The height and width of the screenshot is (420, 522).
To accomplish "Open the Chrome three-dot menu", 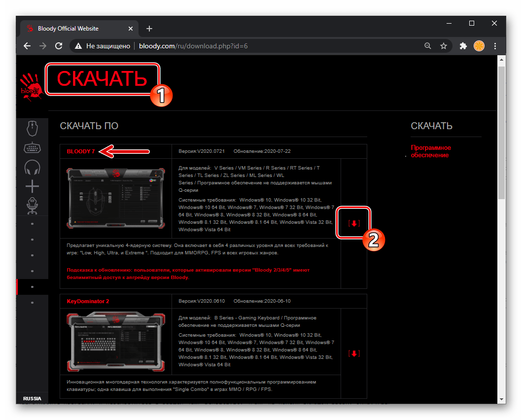I will pos(495,46).
